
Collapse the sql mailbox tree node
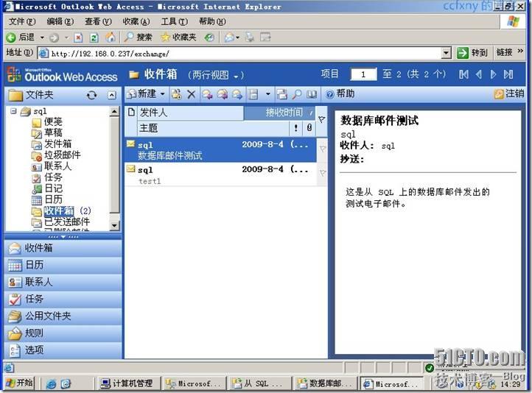tap(13, 111)
